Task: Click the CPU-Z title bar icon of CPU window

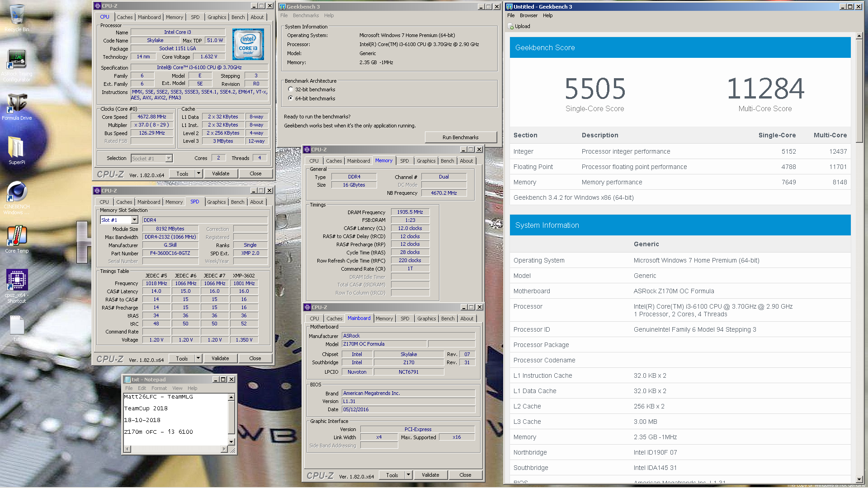Action: (97, 6)
